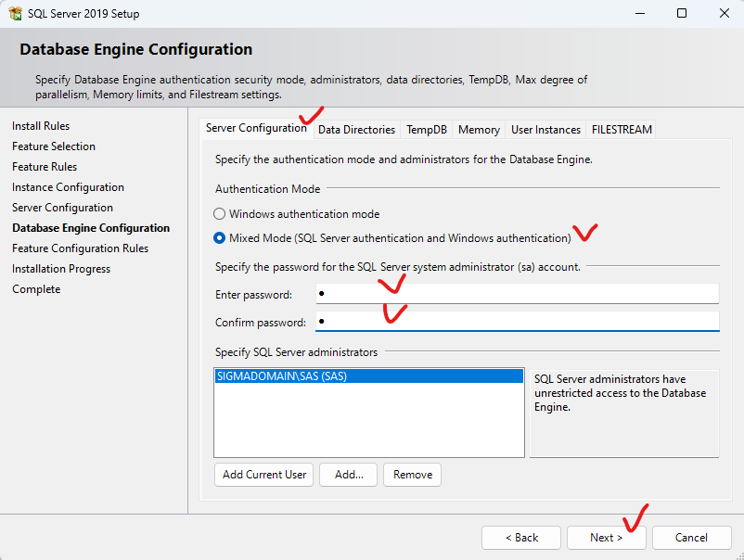744x560 pixels.
Task: Click the Enter password field
Action: tap(518, 294)
